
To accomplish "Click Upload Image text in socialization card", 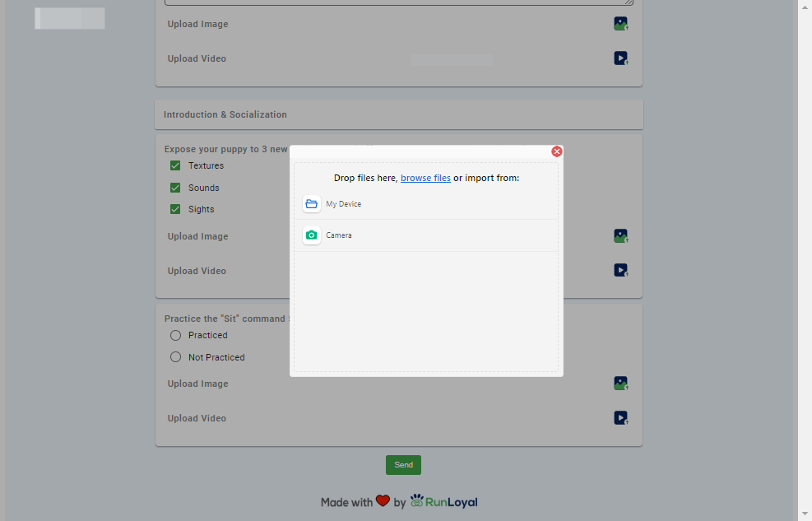I will 197,236.
